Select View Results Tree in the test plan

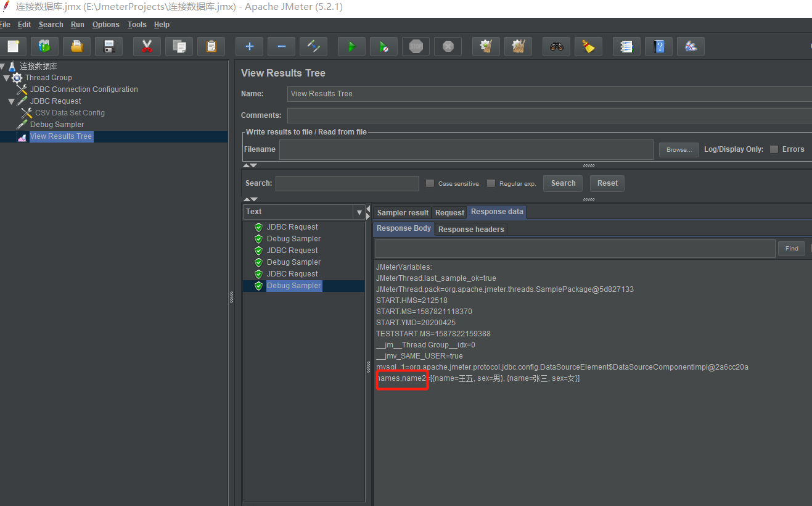click(x=61, y=136)
